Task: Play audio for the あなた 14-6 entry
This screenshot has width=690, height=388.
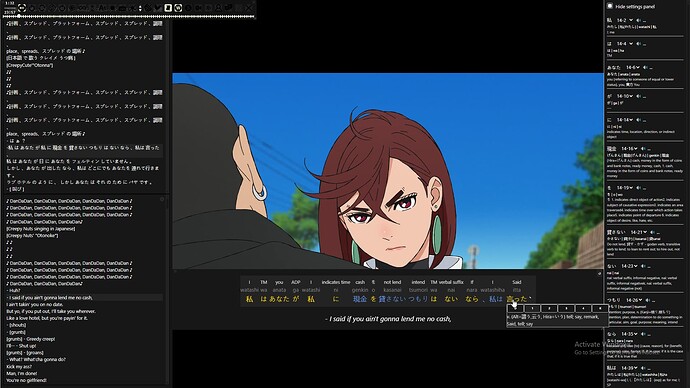Action: (646, 67)
